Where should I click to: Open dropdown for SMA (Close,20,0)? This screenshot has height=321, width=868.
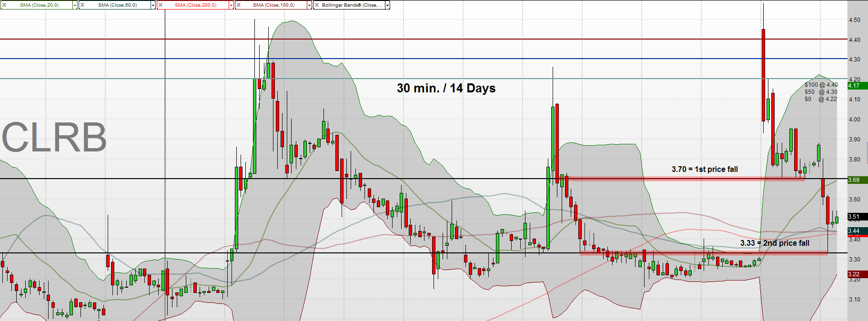[75, 5]
